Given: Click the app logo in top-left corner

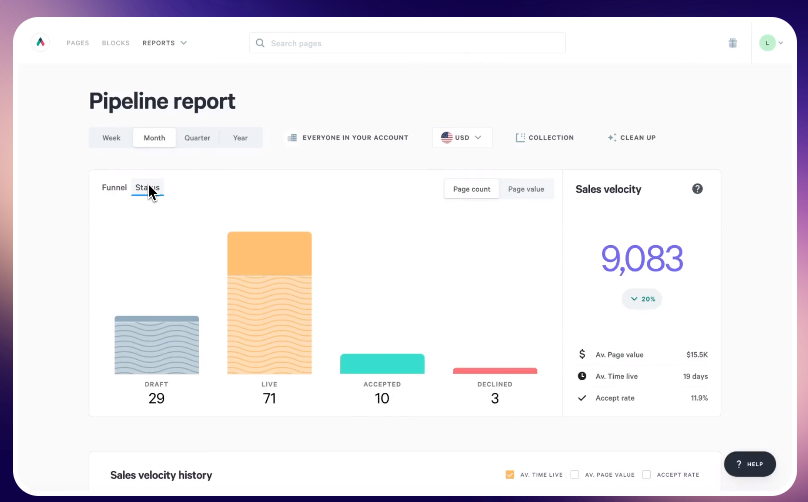Looking at the screenshot, I should 40,43.
